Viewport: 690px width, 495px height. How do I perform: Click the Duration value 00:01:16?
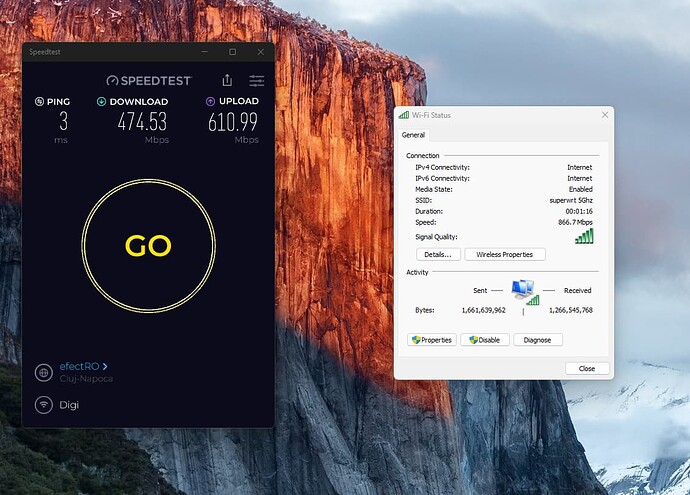tap(579, 211)
